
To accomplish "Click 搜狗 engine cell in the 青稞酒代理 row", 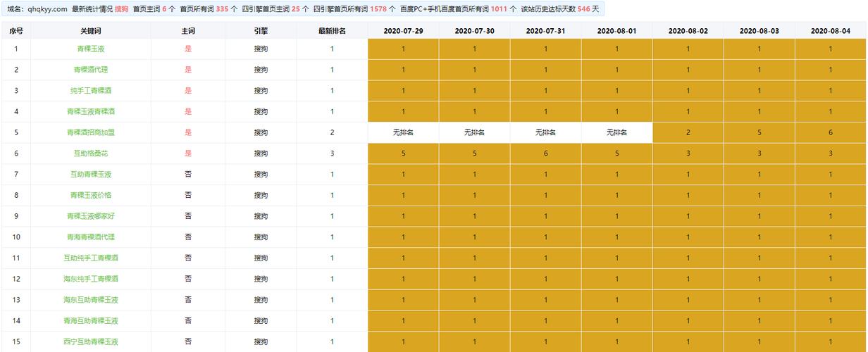I will (x=261, y=70).
